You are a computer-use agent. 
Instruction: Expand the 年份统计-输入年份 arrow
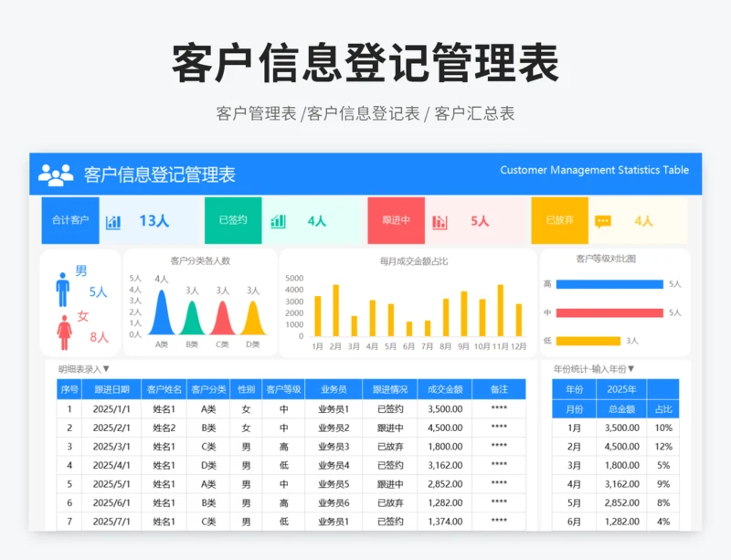tap(630, 369)
